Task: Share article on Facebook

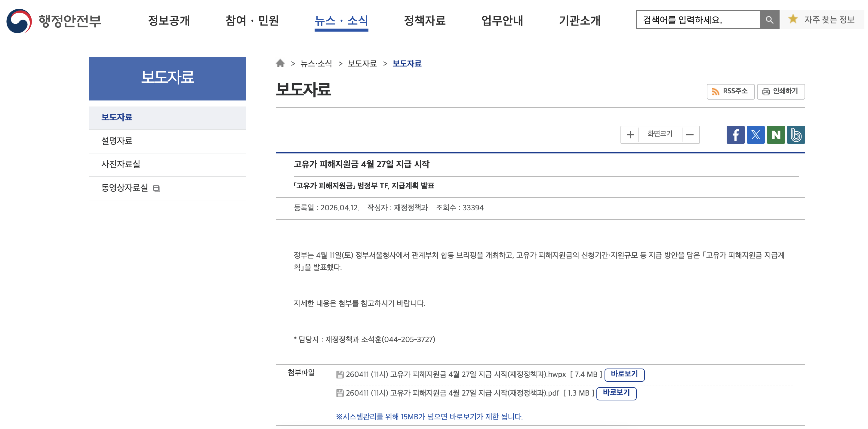Action: 735,135
